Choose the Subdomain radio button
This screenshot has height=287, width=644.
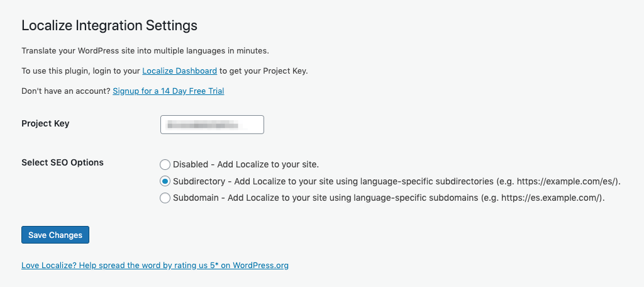click(x=165, y=198)
